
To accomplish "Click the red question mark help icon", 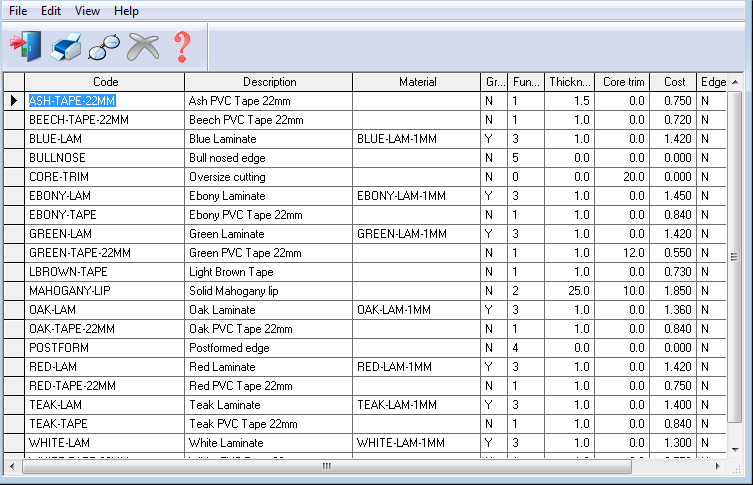I will (x=181, y=45).
